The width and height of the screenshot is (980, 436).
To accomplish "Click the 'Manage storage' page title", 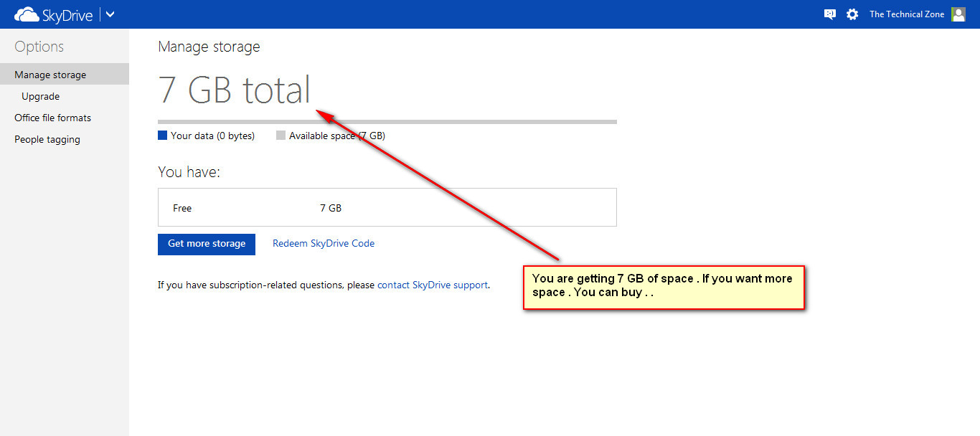I will pos(209,47).
